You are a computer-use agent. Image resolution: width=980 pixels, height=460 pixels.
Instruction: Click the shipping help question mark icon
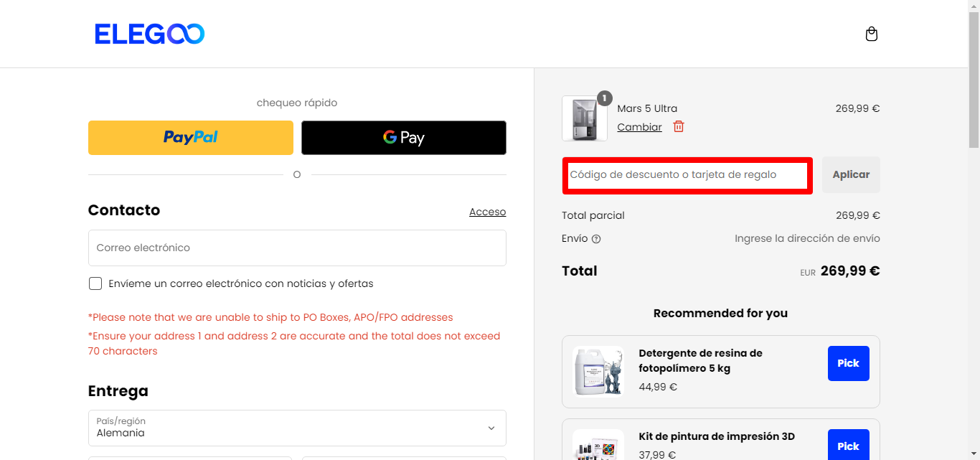pyautogui.click(x=596, y=239)
